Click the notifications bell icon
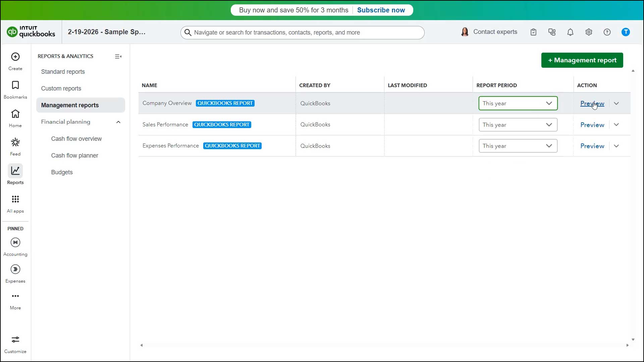Screen dimensions: 644x362 (x=570, y=32)
